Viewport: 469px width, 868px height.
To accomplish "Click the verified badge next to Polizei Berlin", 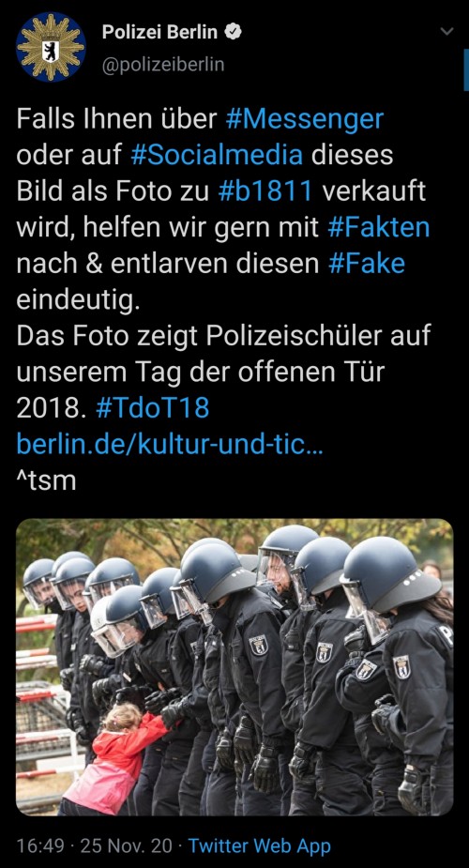I will click(x=234, y=33).
